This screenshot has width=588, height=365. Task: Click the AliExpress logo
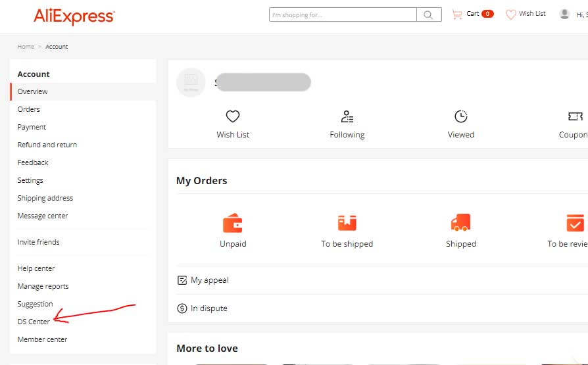[74, 16]
